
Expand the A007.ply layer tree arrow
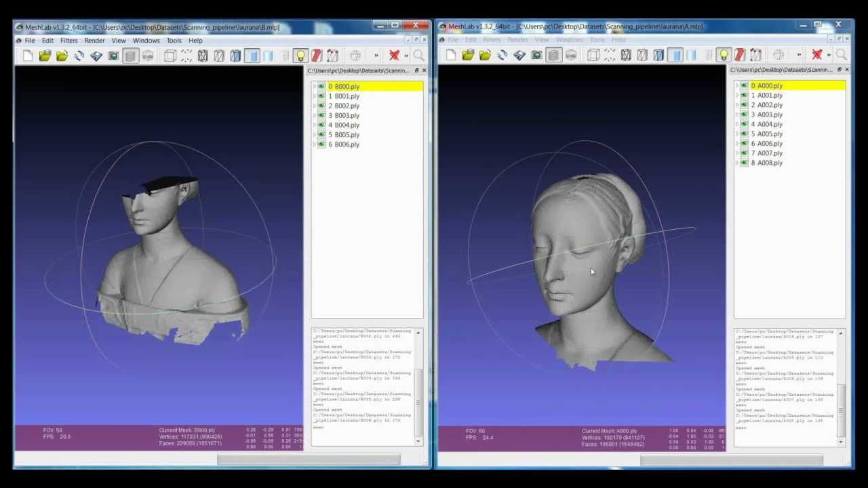pyautogui.click(x=738, y=153)
